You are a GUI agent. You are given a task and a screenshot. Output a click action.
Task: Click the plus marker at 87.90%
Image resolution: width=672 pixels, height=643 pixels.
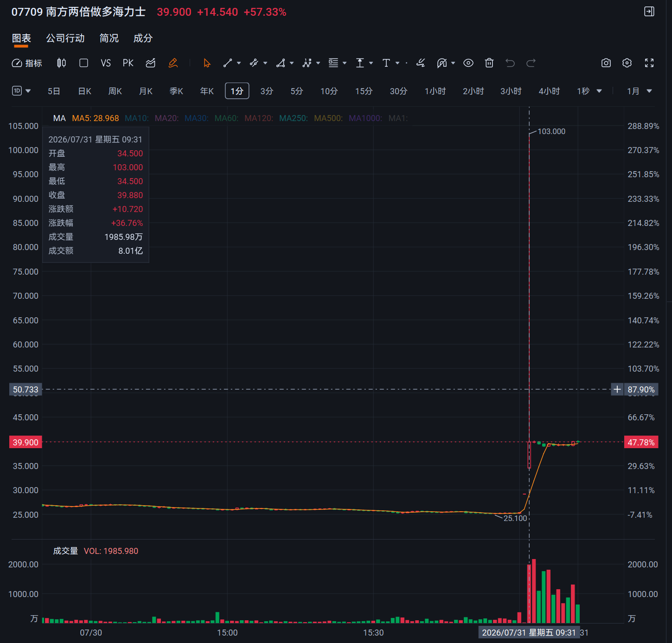617,389
